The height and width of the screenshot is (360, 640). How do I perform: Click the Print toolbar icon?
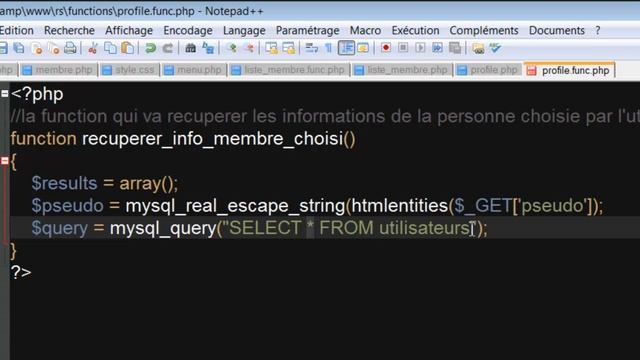point(70,48)
